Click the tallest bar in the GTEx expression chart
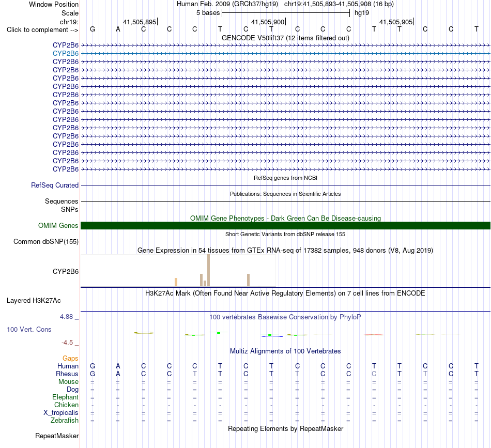The width and height of the screenshot is (491, 448). [x=209, y=270]
